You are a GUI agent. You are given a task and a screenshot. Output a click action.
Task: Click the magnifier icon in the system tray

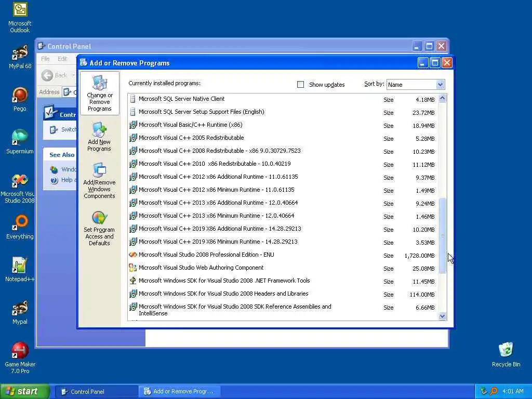pyautogui.click(x=494, y=391)
